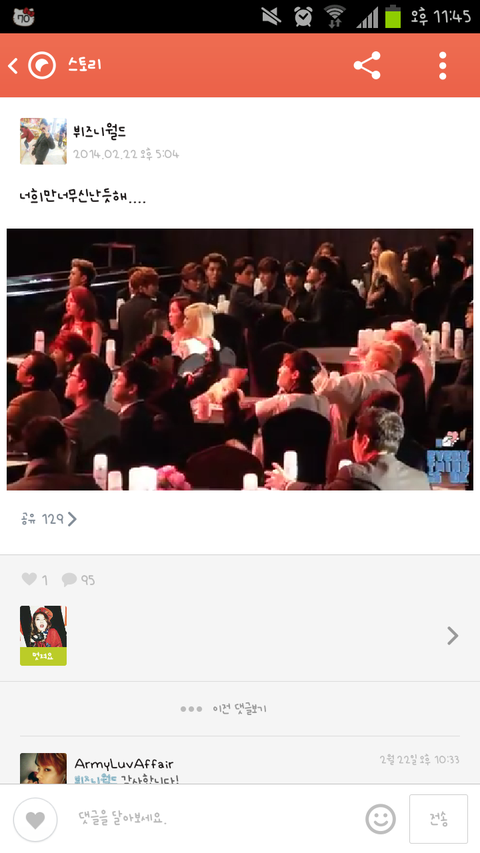Expand the likers list with the right chevron
Image resolution: width=480 pixels, height=853 pixels.
[452, 635]
